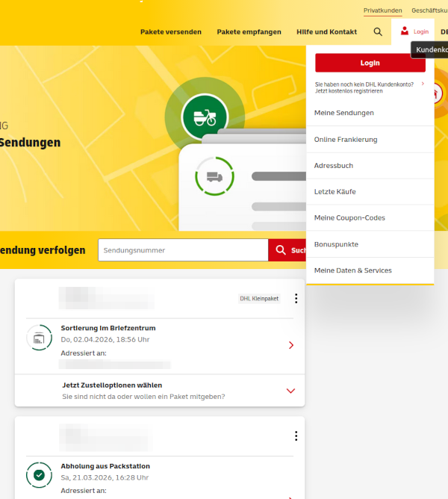Focus the Sendungsnummer input field
448x499 pixels.
183,250
